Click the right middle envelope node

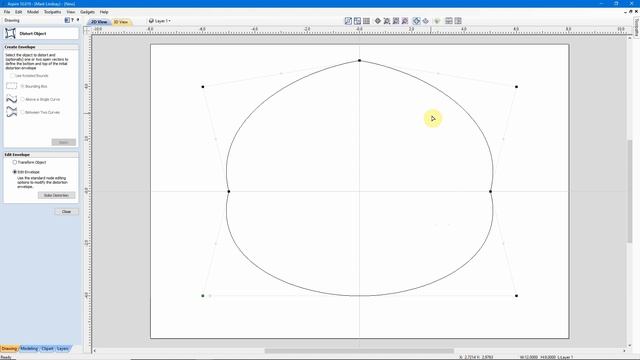point(490,191)
